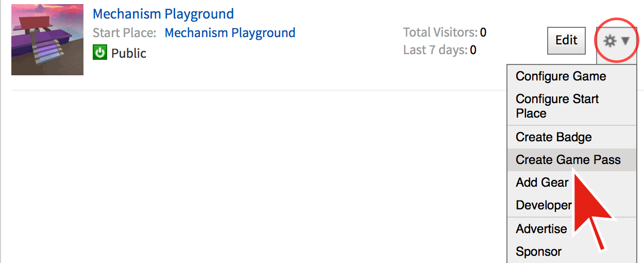
Task: Click the zero value beside Total Visitors
Action: [483, 33]
